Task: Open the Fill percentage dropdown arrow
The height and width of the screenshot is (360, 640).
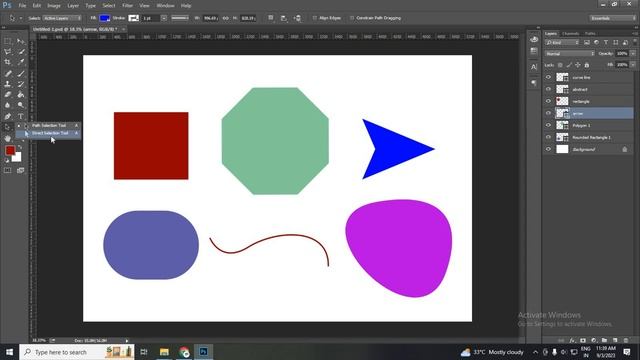Action: [633, 64]
